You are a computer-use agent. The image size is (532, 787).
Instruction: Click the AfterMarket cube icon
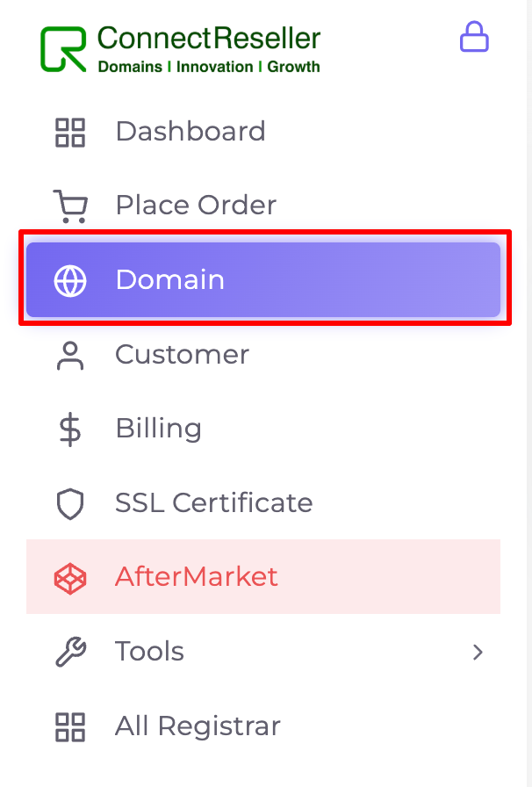point(70,578)
